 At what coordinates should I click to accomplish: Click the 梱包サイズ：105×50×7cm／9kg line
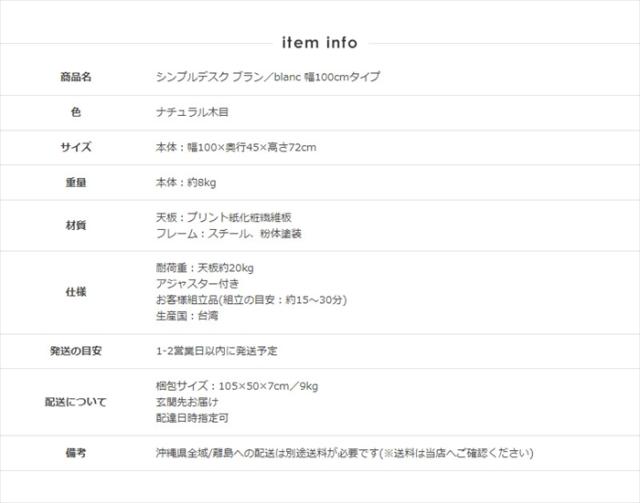pos(236,385)
